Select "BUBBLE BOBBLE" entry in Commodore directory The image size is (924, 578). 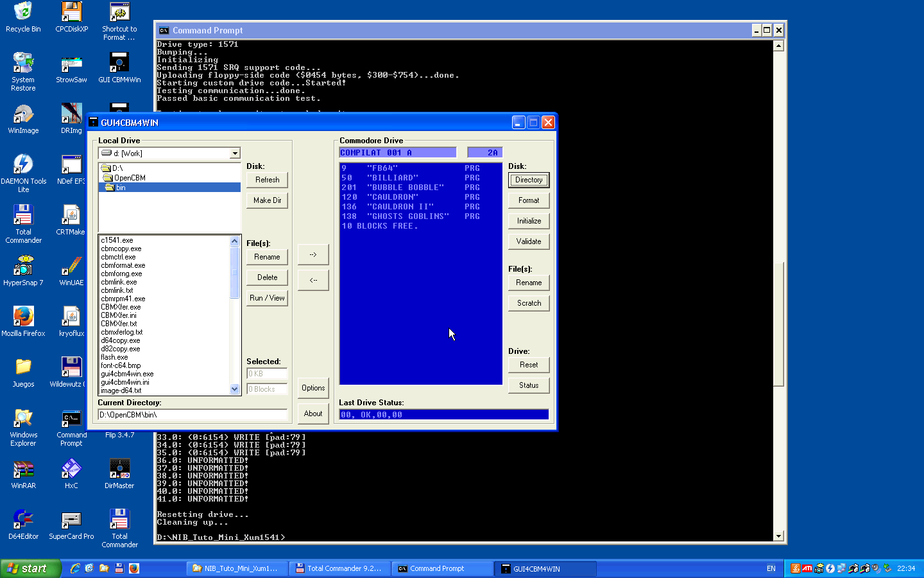(411, 188)
